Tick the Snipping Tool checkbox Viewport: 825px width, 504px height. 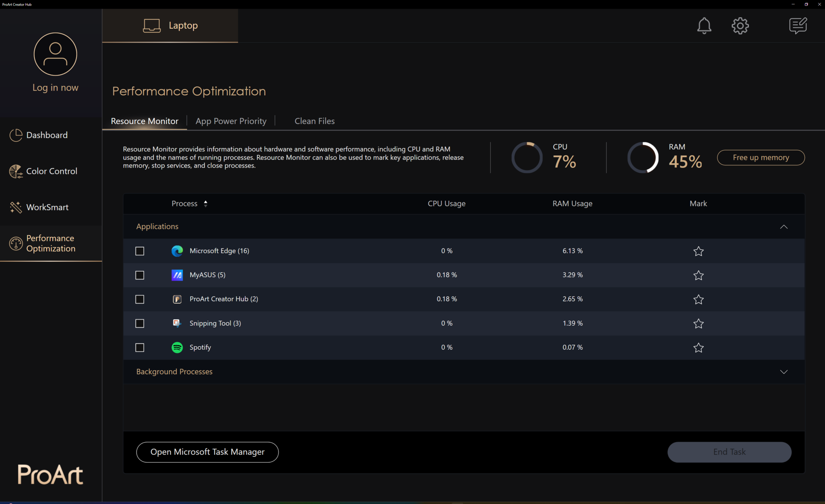point(140,324)
